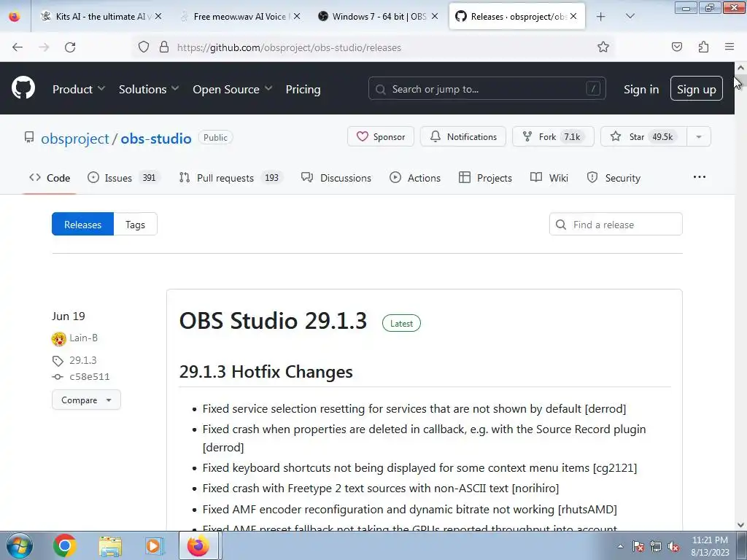Open the Discussions tab

click(336, 178)
